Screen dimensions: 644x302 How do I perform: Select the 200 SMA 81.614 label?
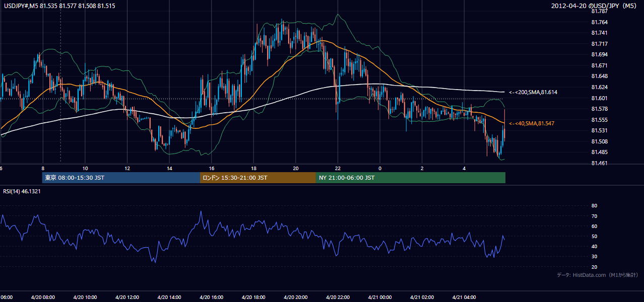coord(533,92)
